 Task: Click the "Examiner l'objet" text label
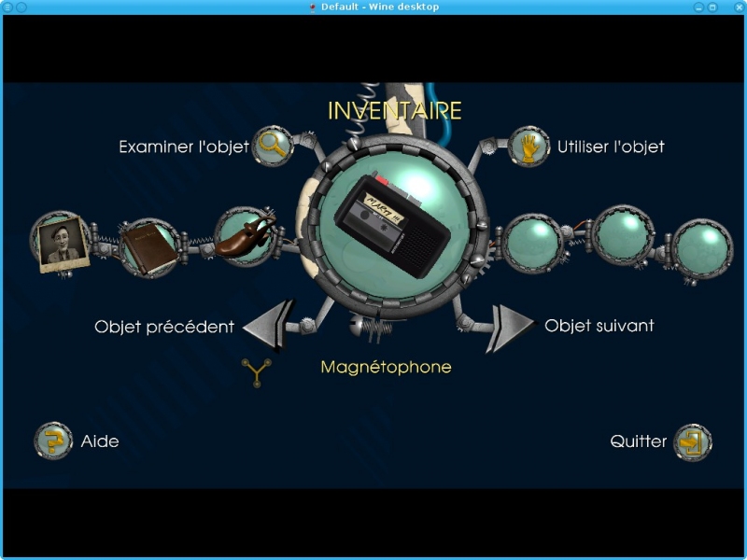click(x=184, y=147)
